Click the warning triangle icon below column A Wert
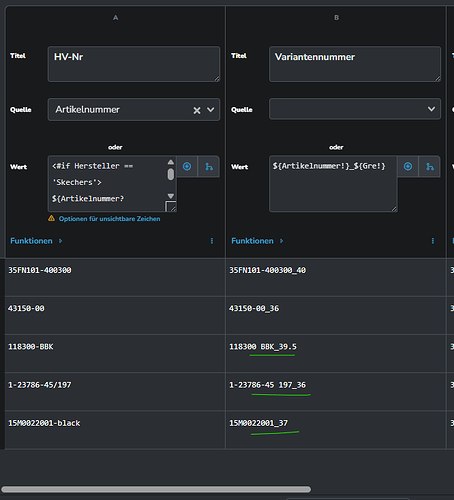Image resolution: width=454 pixels, height=500 pixels. (51, 218)
